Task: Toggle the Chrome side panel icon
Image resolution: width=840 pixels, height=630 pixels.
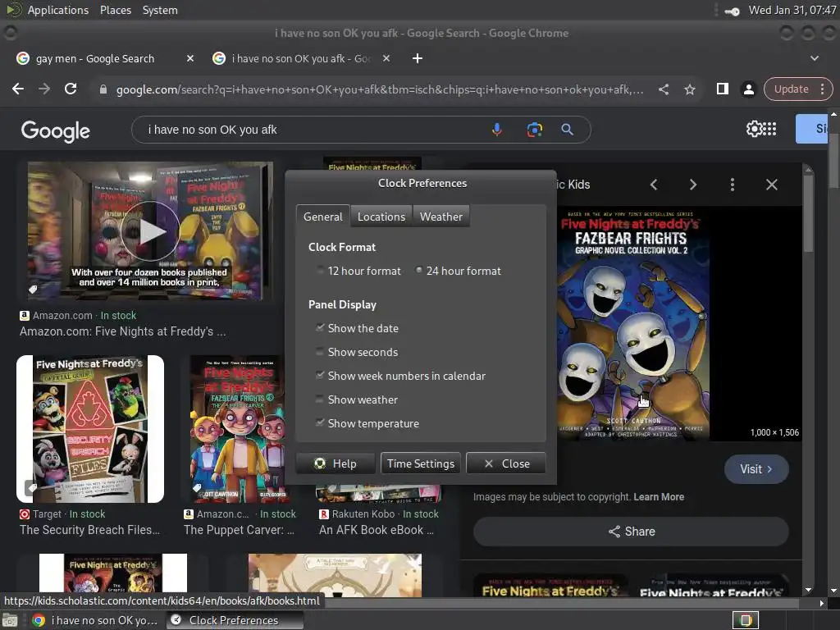Action: point(722,89)
